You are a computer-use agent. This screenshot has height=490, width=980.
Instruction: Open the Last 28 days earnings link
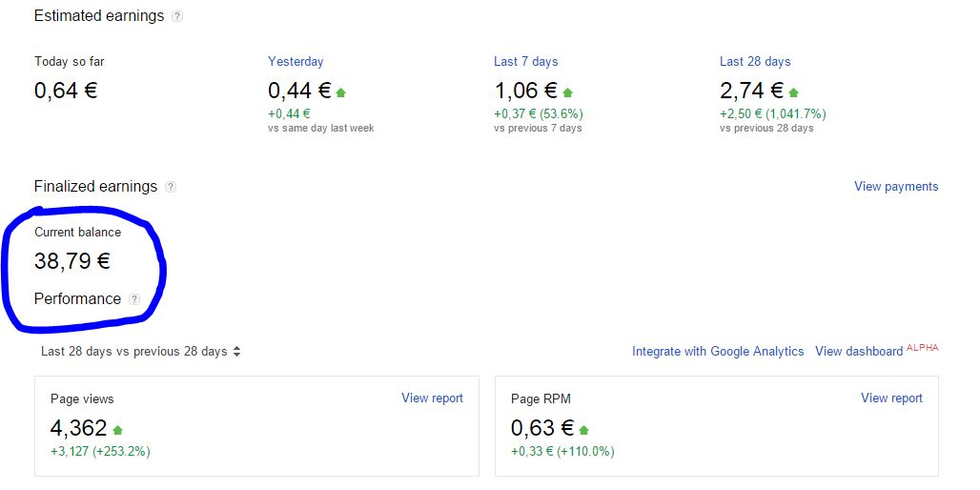[x=755, y=61]
